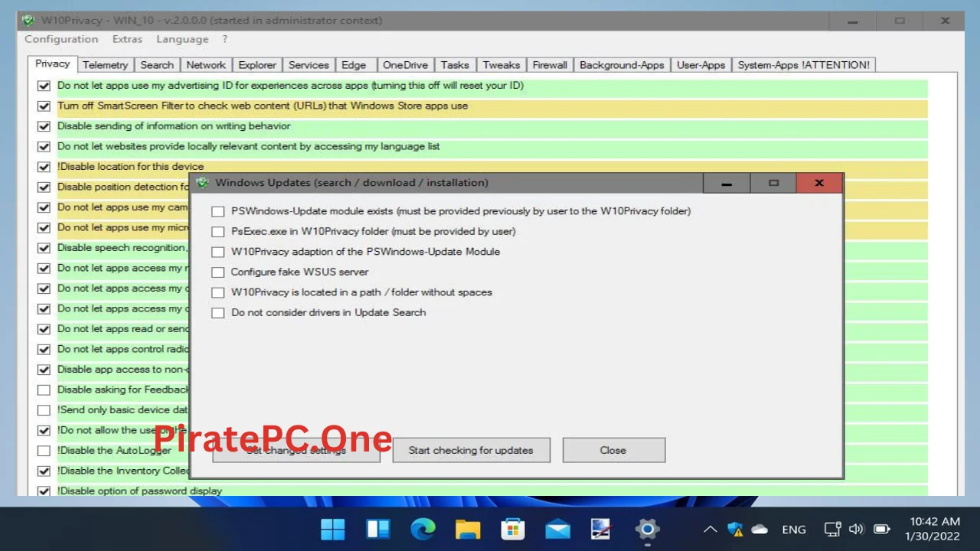Viewport: 980px width, 551px height.
Task: Switch to the Network tab
Action: [x=206, y=65]
